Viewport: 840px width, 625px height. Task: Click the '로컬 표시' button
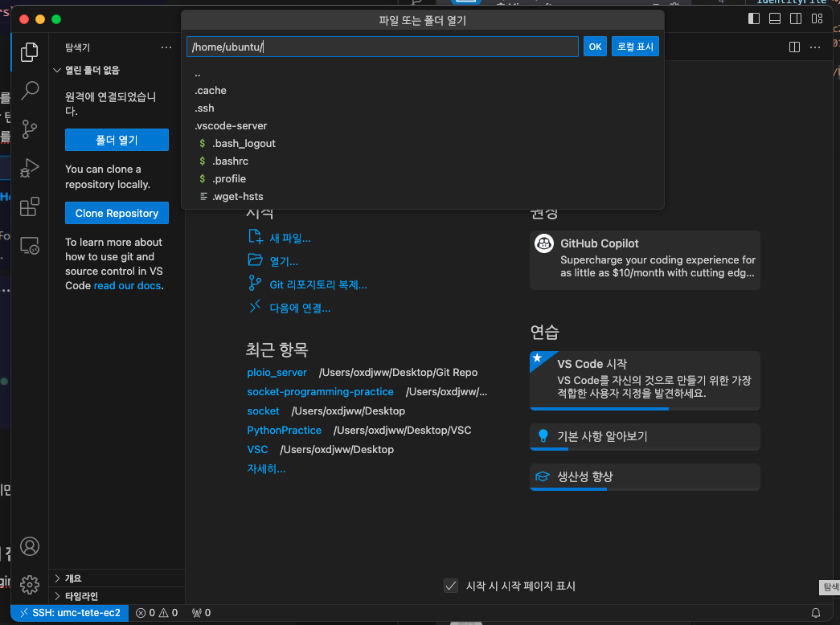635,47
